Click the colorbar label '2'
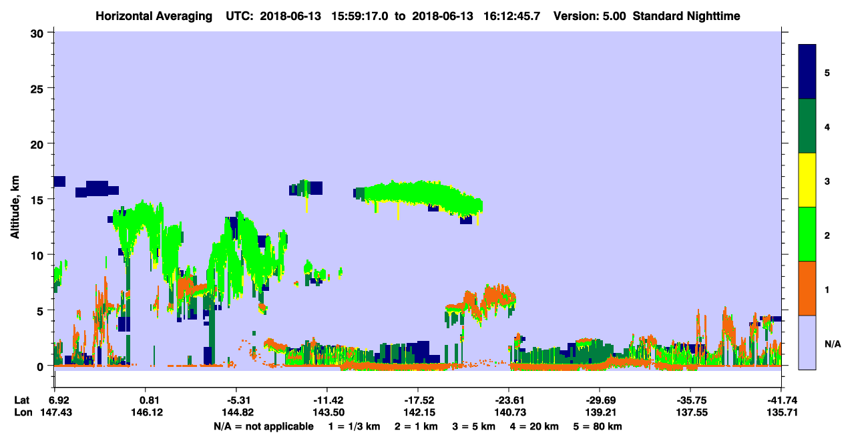This screenshot has width=868, height=445. pos(827,235)
